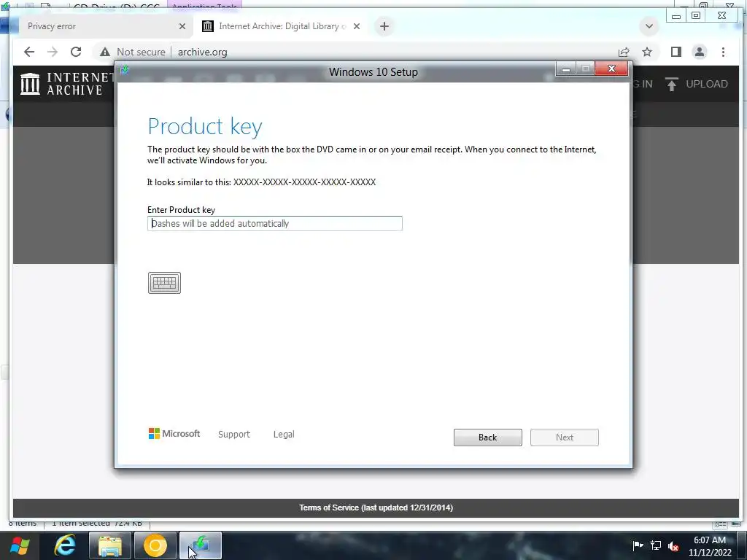Click the Enter Product key field
The width and height of the screenshot is (747, 560).
point(275,223)
